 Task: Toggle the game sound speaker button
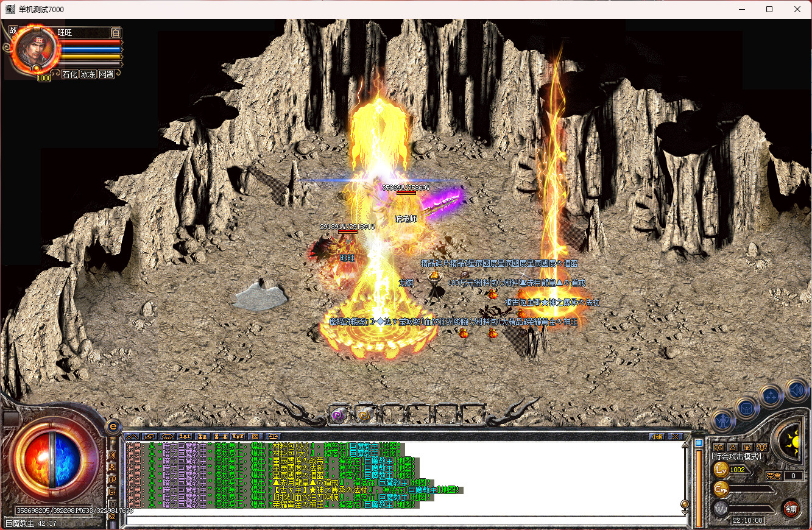797,390
